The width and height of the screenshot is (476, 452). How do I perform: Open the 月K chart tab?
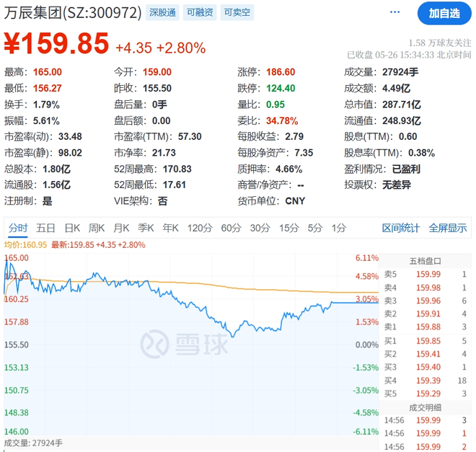tap(121, 228)
